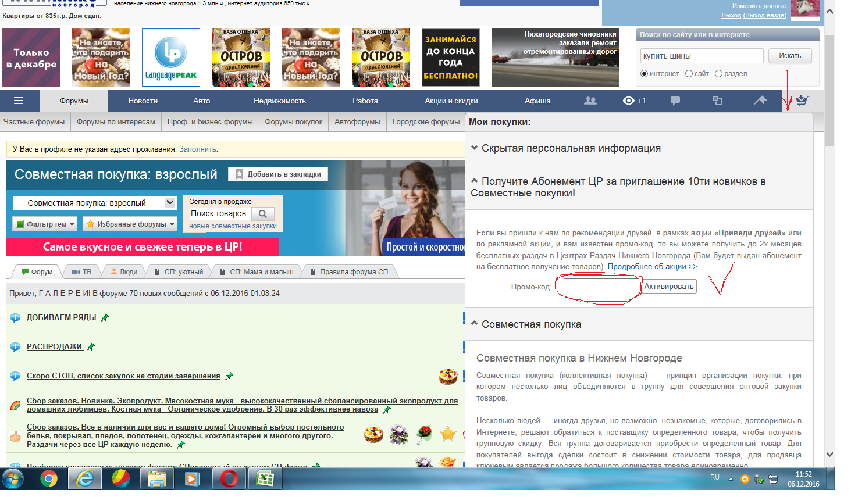Open Windows Explorer folder in the taskbar

click(x=157, y=479)
